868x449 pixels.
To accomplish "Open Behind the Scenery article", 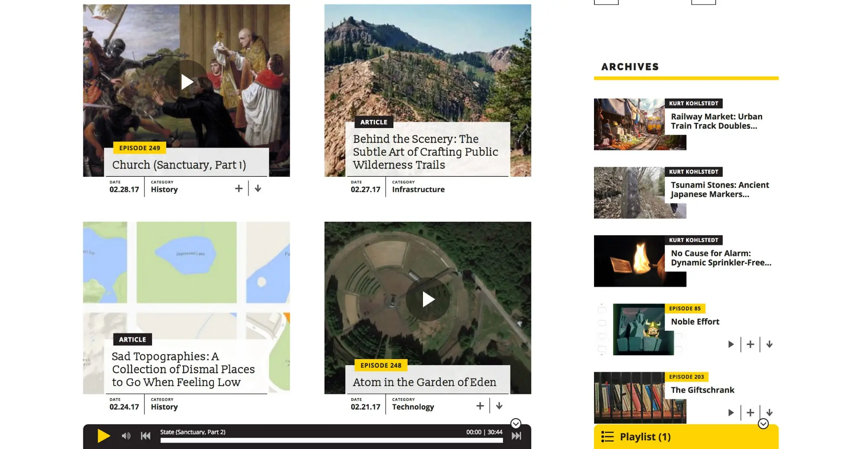I will 425,152.
